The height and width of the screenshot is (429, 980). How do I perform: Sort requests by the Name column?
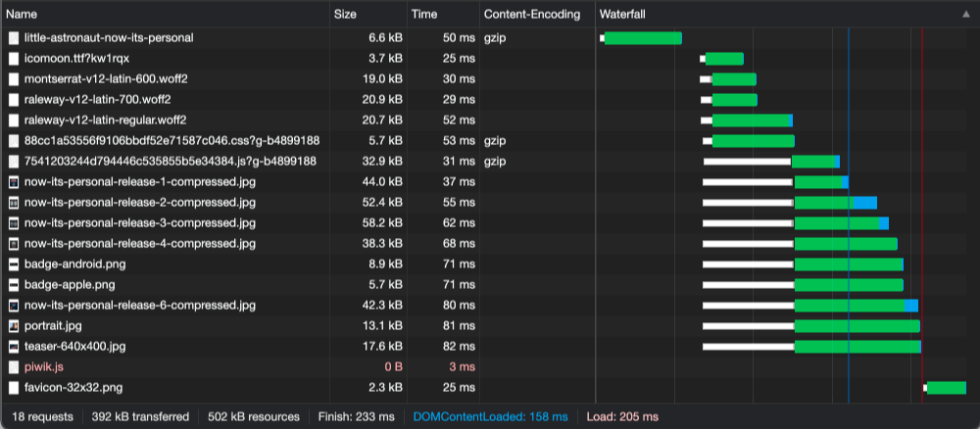pos(22,15)
